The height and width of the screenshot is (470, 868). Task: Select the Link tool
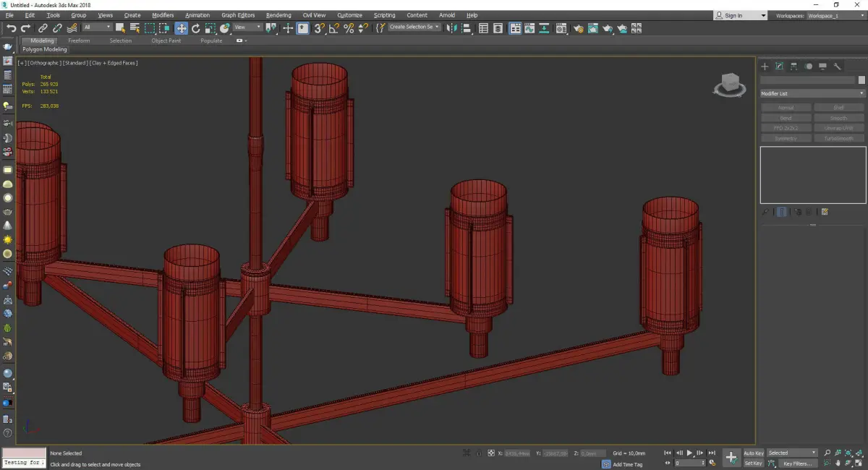[x=43, y=28]
